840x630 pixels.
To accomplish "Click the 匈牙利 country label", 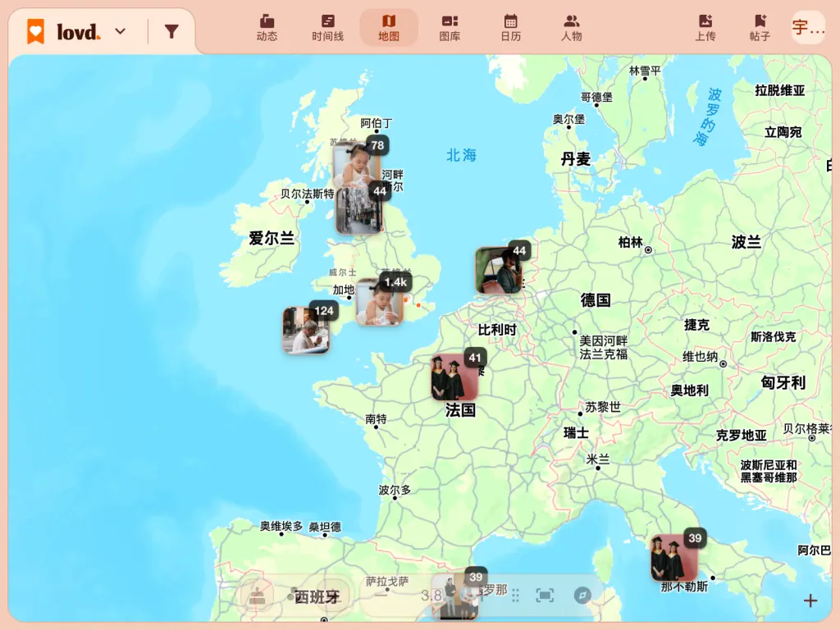I will click(x=783, y=382).
